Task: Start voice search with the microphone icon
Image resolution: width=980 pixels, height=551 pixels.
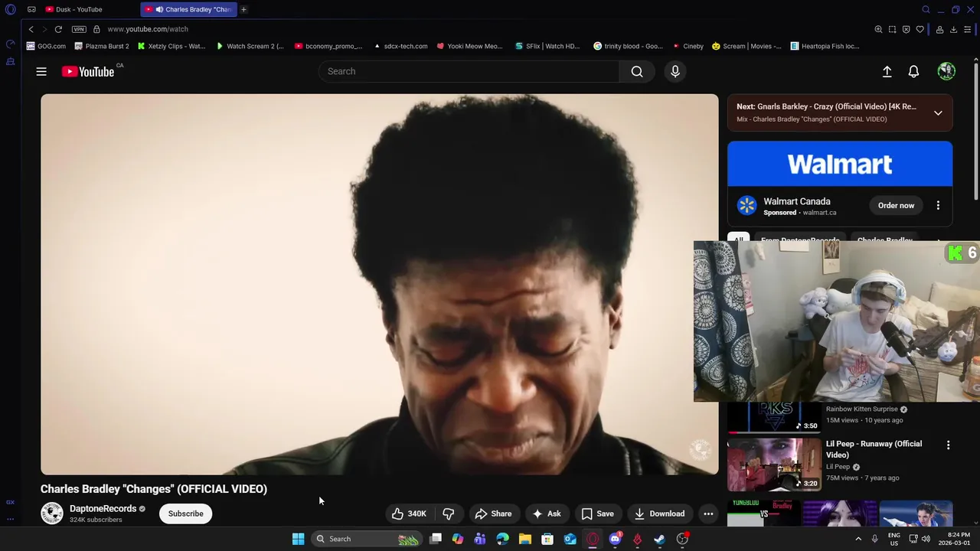Action: (675, 71)
